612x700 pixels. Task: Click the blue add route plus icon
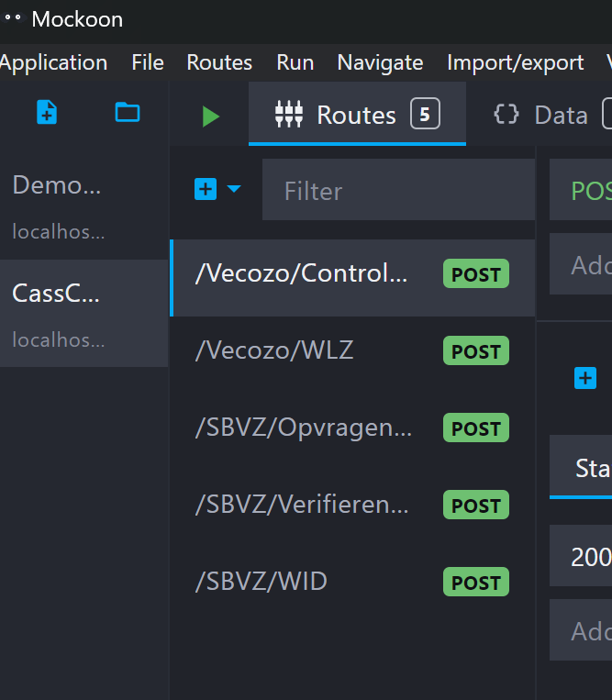(x=206, y=189)
